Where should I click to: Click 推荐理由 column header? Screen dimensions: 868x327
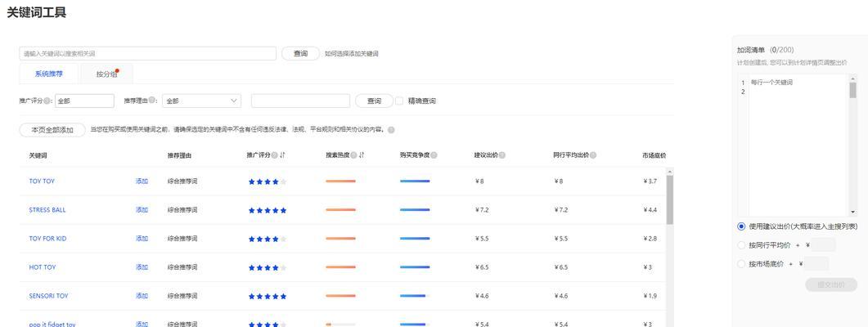pyautogui.click(x=179, y=156)
